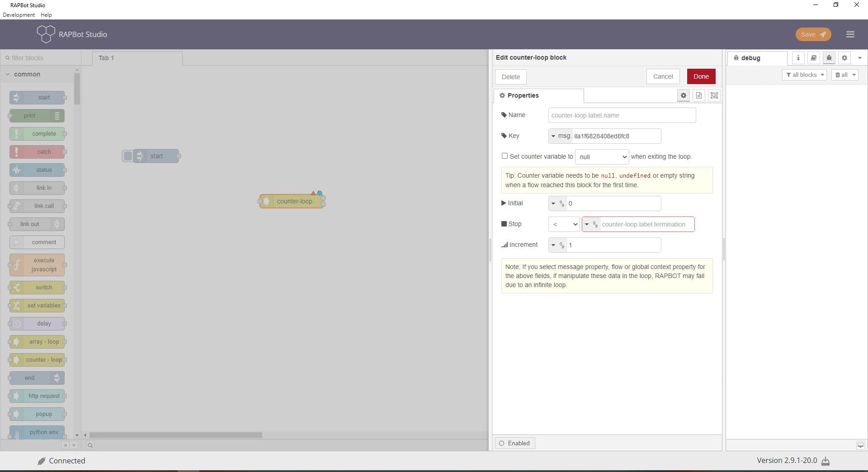Select the switch block in palette

click(x=37, y=288)
